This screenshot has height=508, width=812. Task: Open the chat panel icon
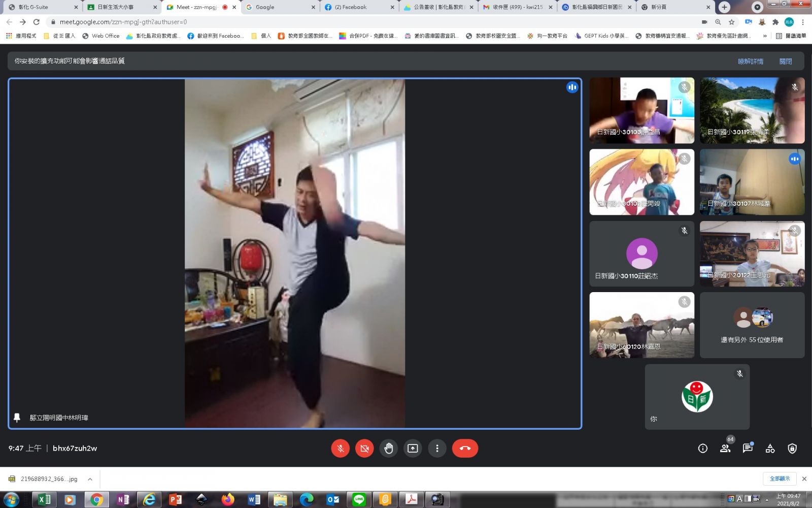click(748, 448)
